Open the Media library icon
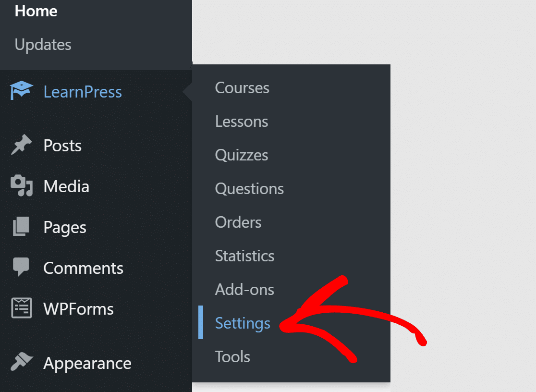The width and height of the screenshot is (536, 392). pyautogui.click(x=21, y=186)
